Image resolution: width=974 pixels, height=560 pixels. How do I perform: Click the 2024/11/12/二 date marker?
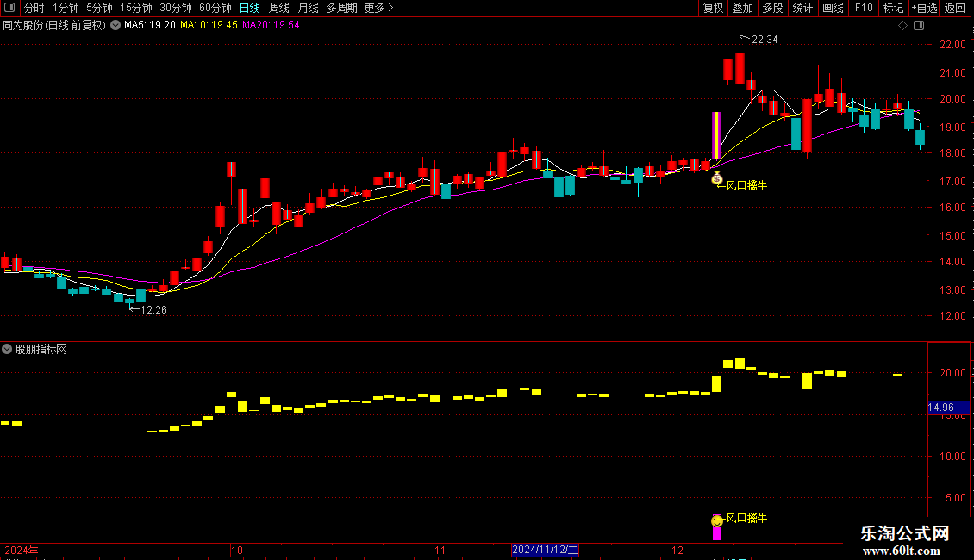545,550
